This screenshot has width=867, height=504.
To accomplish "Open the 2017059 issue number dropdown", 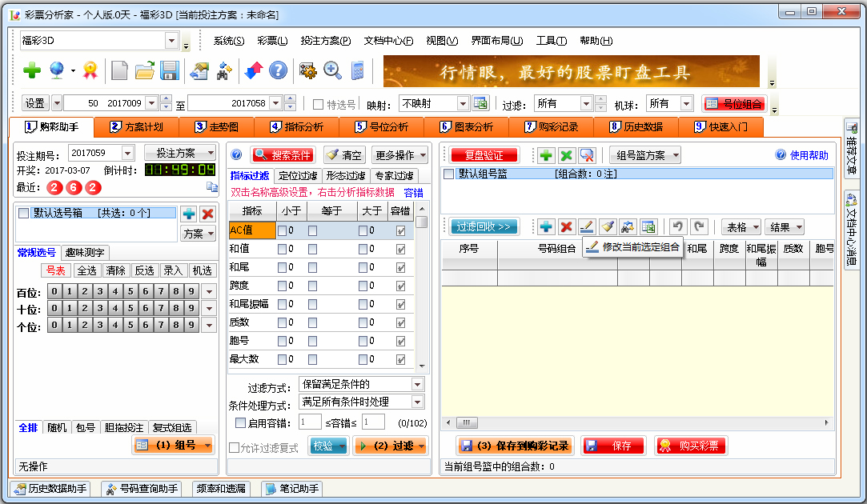I will point(128,153).
